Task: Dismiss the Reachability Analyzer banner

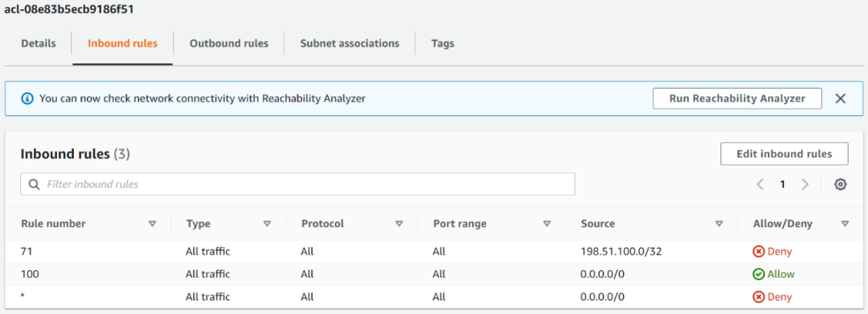Action: click(x=840, y=98)
